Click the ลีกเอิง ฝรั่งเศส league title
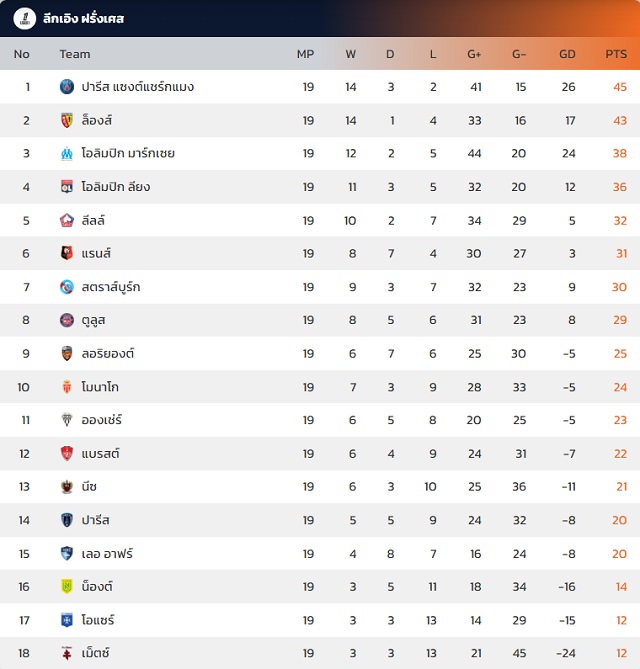Image resolution: width=640 pixels, height=669 pixels. point(84,19)
